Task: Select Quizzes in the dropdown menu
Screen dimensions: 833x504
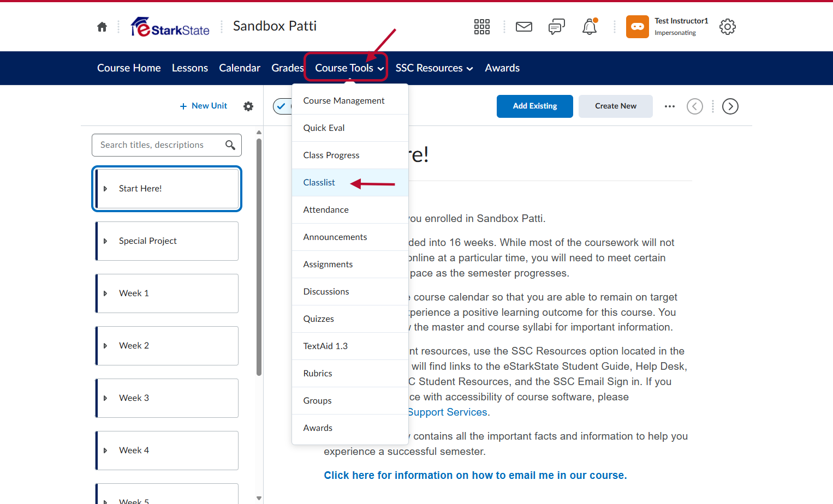Action: click(x=350, y=319)
